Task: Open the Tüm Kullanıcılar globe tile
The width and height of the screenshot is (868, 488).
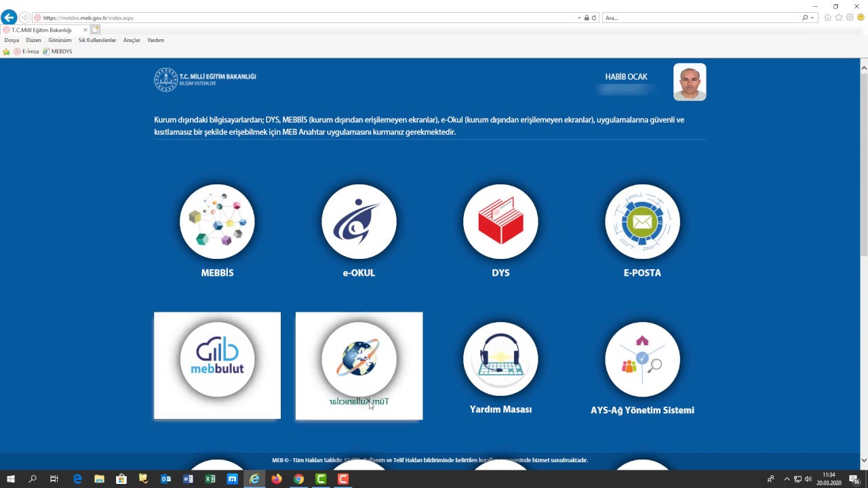Action: tap(359, 365)
